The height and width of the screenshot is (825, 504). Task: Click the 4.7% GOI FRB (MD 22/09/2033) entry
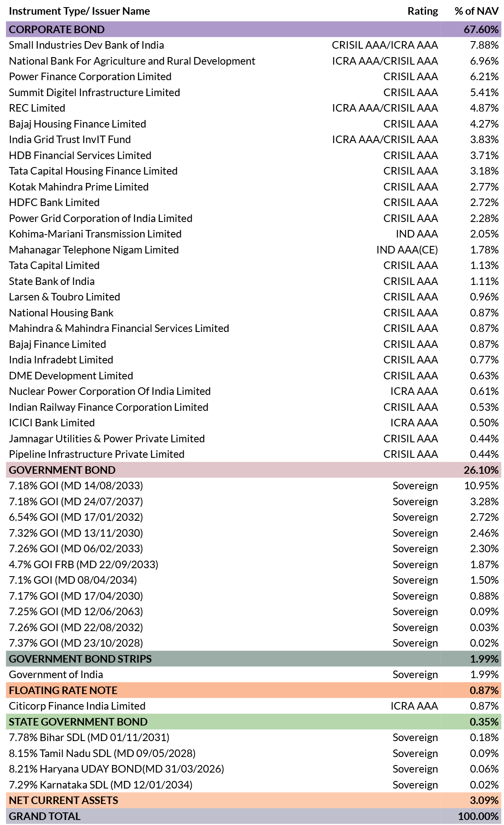83,564
